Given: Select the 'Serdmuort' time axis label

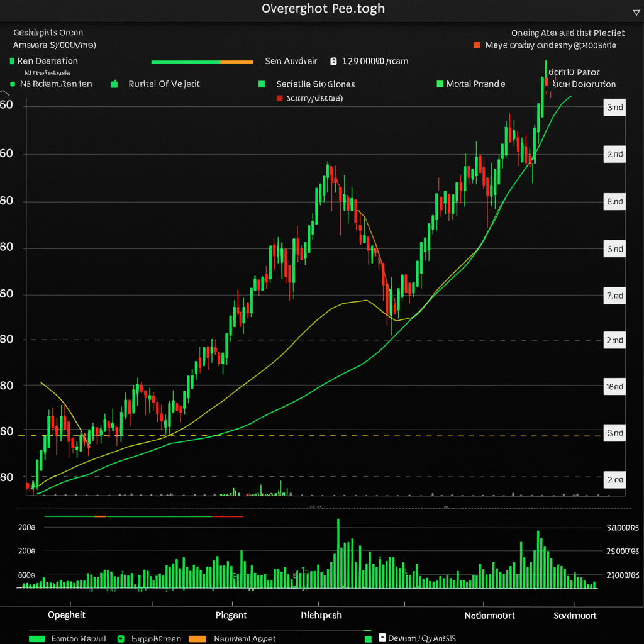Looking at the screenshot, I should [575, 616].
